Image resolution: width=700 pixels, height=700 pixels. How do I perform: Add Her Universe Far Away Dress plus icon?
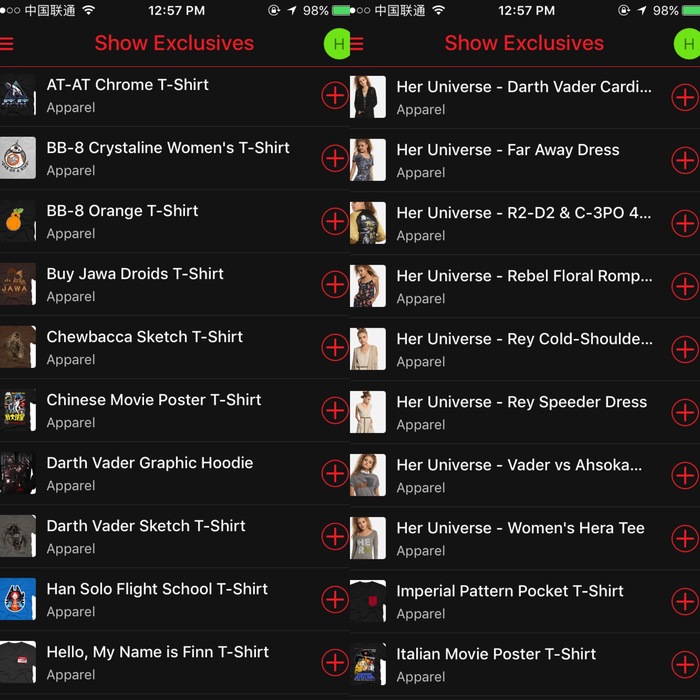pos(685,160)
